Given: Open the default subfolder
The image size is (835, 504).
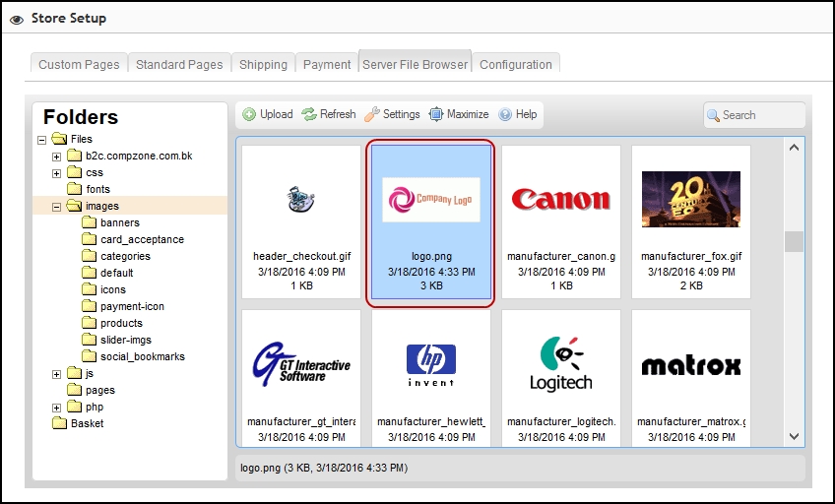Looking at the screenshot, I should [x=107, y=273].
